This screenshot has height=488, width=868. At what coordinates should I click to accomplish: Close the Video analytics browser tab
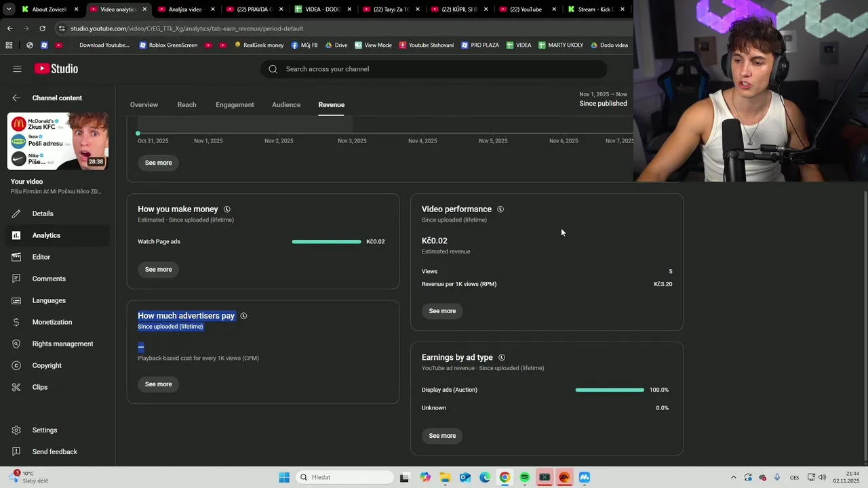[x=144, y=9]
